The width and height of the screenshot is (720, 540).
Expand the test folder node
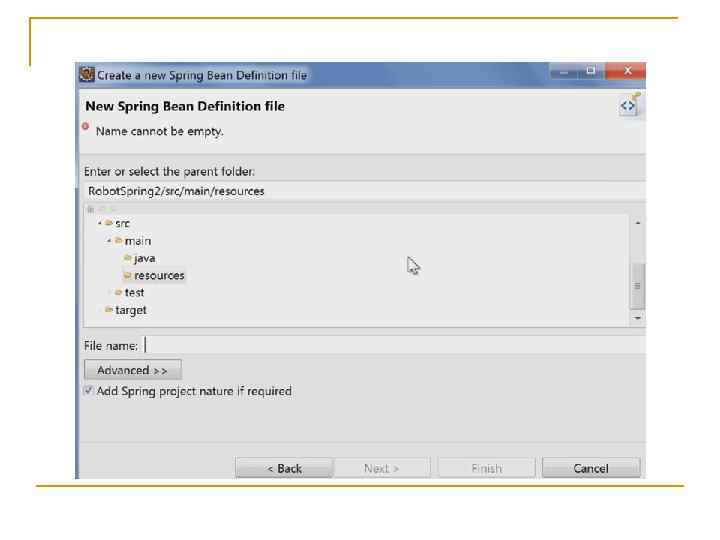(109, 292)
